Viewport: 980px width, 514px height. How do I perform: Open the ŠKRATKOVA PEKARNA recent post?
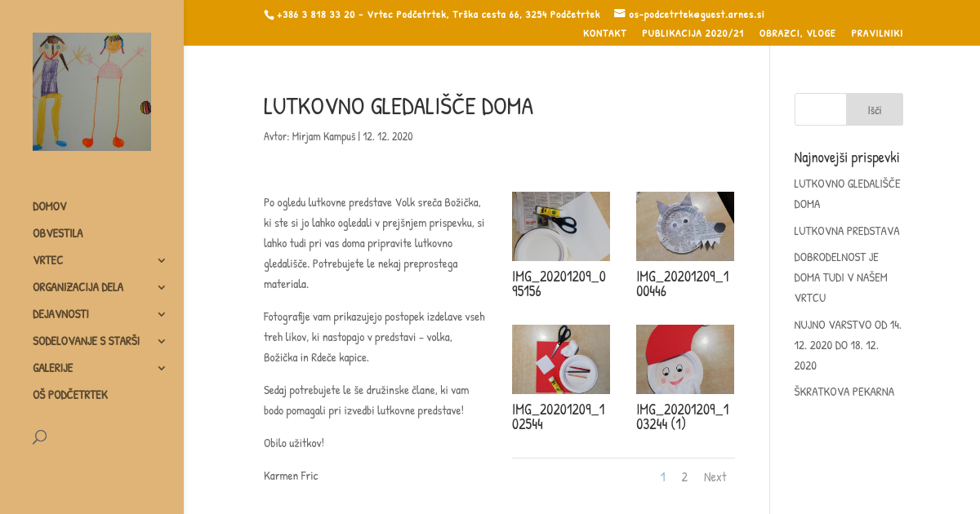pos(844,392)
